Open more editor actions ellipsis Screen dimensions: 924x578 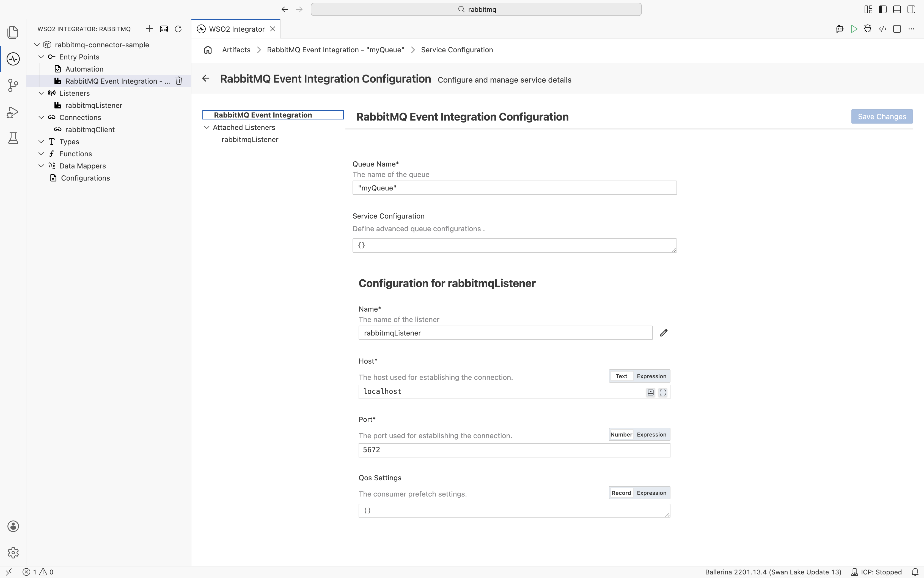911,29
